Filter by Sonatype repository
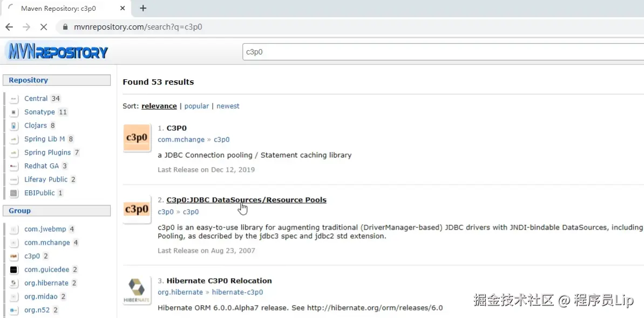Viewport: 644px width, 318px height. pos(39,112)
